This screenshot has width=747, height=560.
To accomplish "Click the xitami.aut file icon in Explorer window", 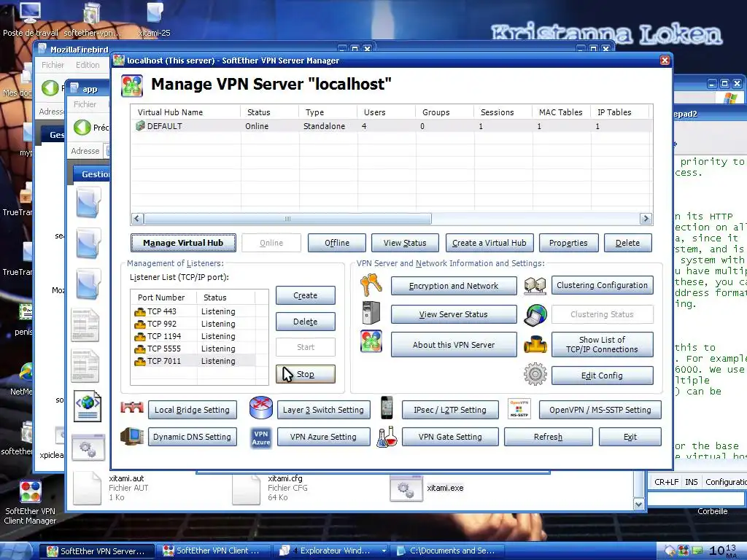I will 88,488.
